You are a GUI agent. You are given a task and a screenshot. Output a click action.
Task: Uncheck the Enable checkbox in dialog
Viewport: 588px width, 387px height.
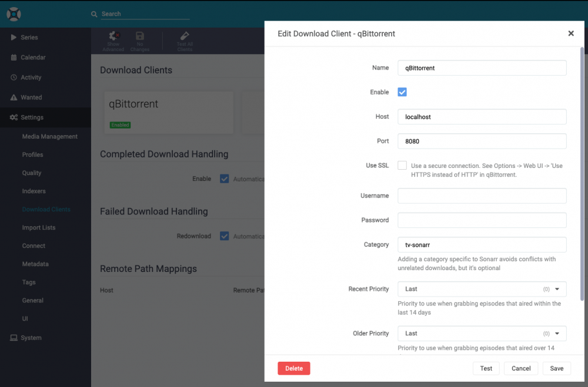pyautogui.click(x=402, y=92)
